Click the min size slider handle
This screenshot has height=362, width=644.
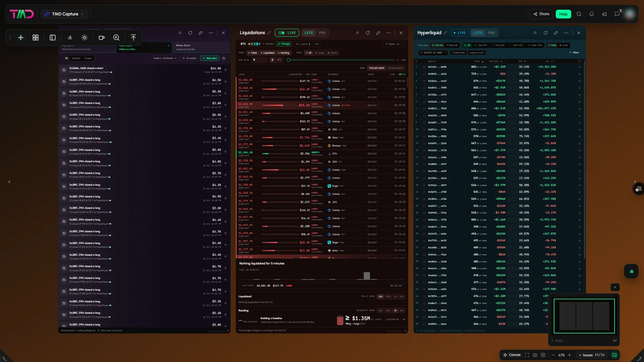coord(288,60)
